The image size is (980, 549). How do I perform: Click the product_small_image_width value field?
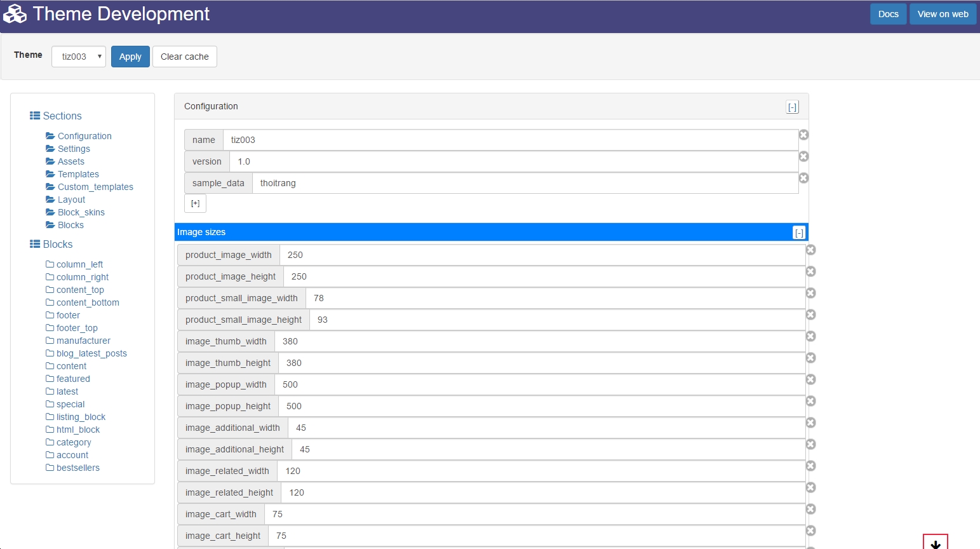pyautogui.click(x=555, y=298)
